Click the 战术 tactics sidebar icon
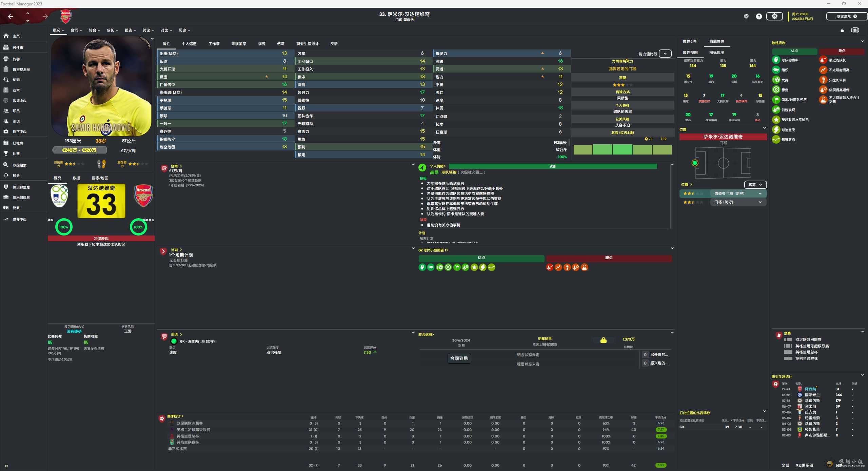This screenshot has height=471, width=868. coord(6,90)
